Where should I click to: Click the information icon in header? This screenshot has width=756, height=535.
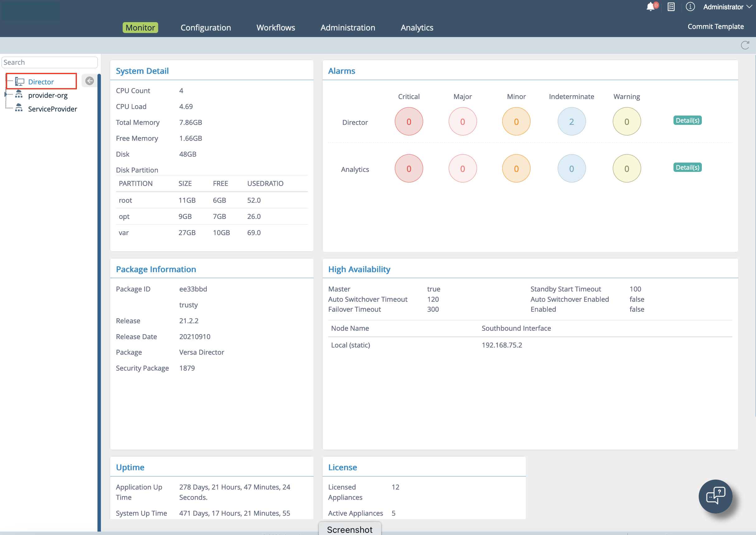point(690,7)
